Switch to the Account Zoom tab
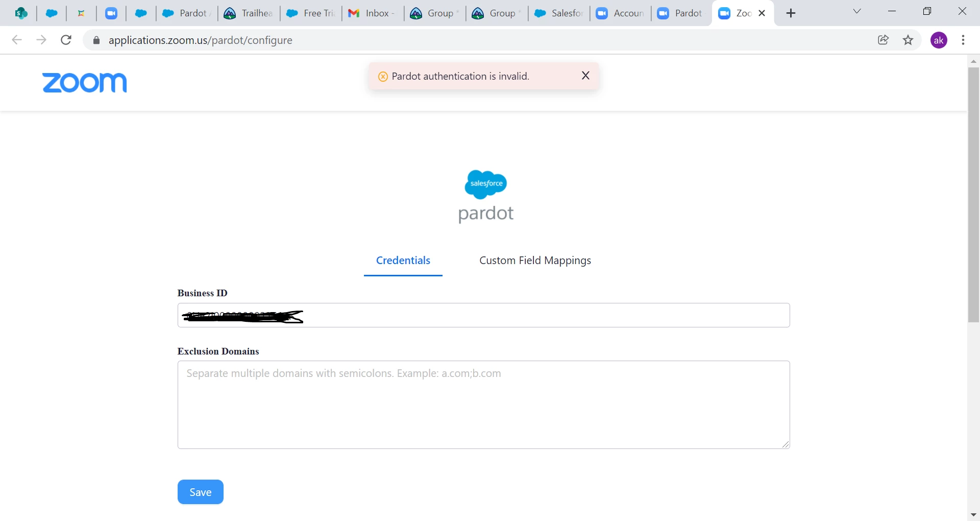The width and height of the screenshot is (980, 521). 621,13
